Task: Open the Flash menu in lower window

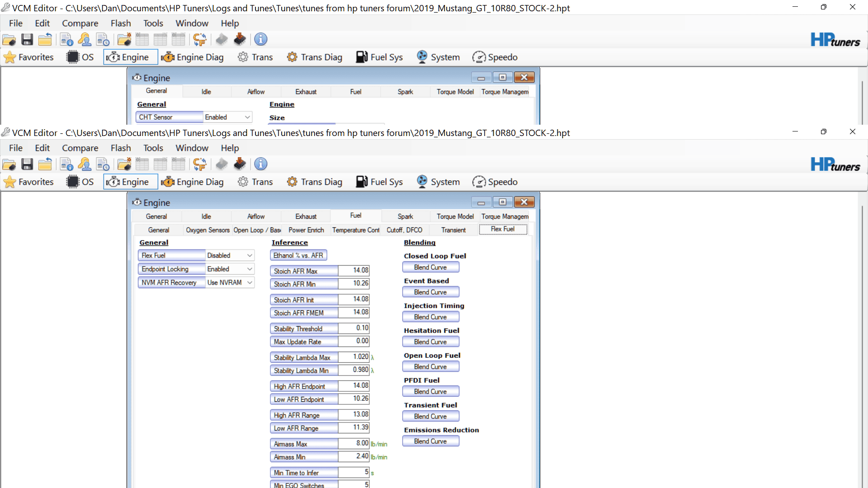Action: 121,148
